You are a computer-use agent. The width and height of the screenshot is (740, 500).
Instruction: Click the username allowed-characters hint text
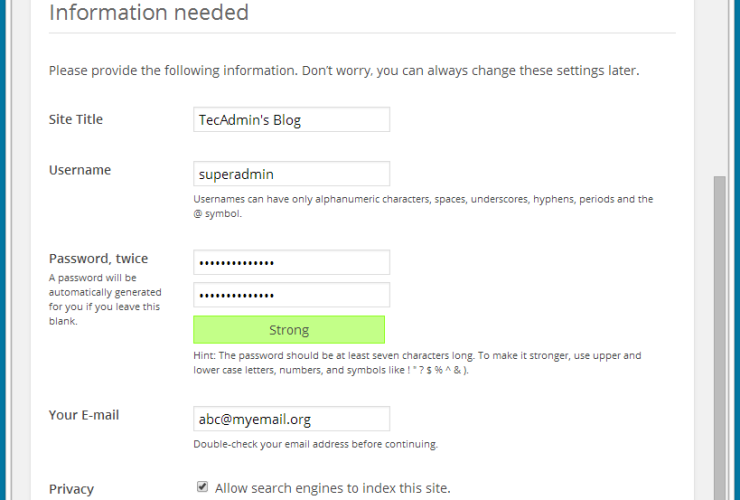point(422,206)
